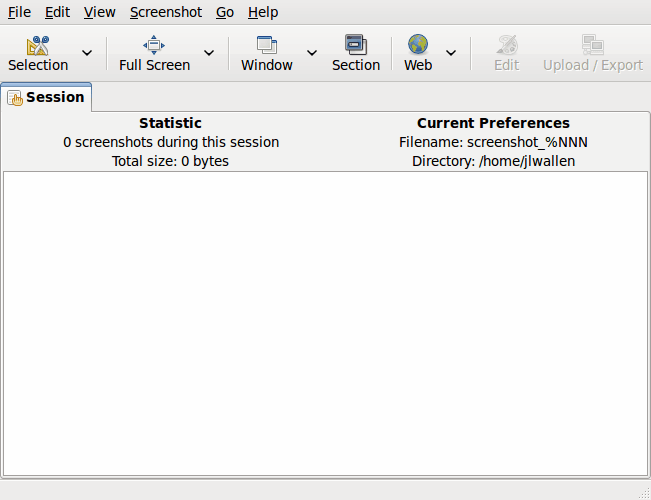Viewport: 651px width, 500px height.
Task: Open the Screenshot menu
Action: [x=165, y=12]
